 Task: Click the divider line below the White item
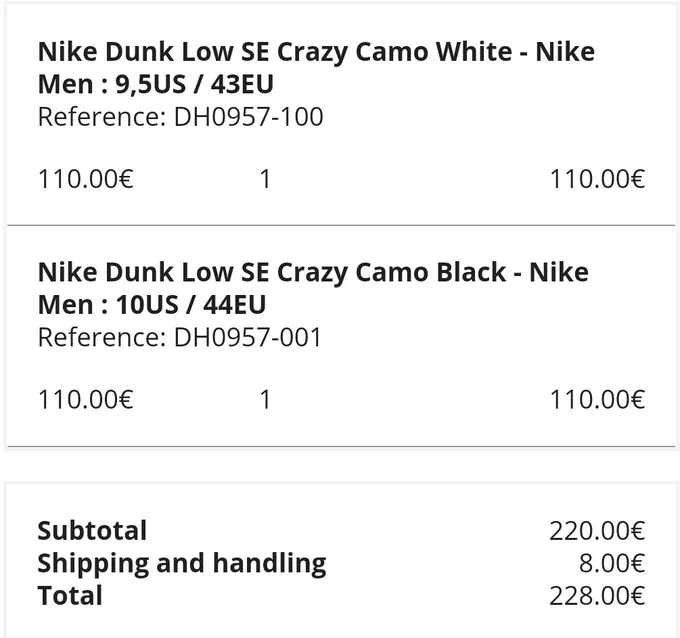pos(341,225)
